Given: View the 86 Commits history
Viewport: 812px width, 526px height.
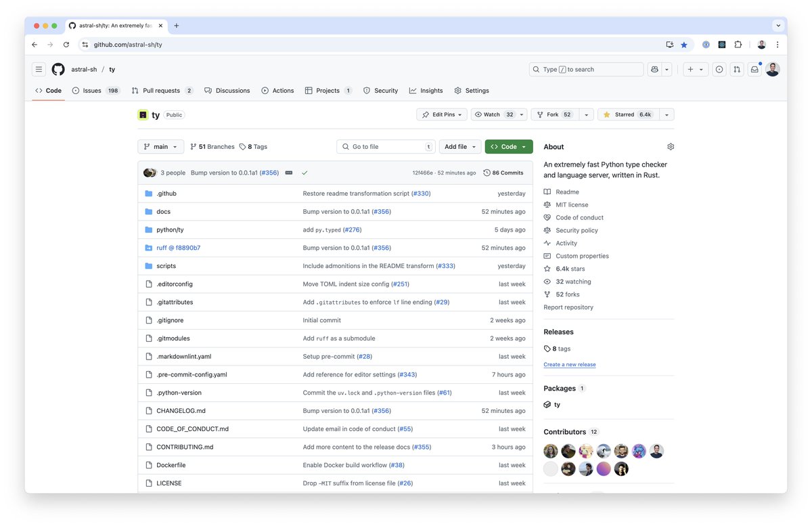Looking at the screenshot, I should coord(503,173).
